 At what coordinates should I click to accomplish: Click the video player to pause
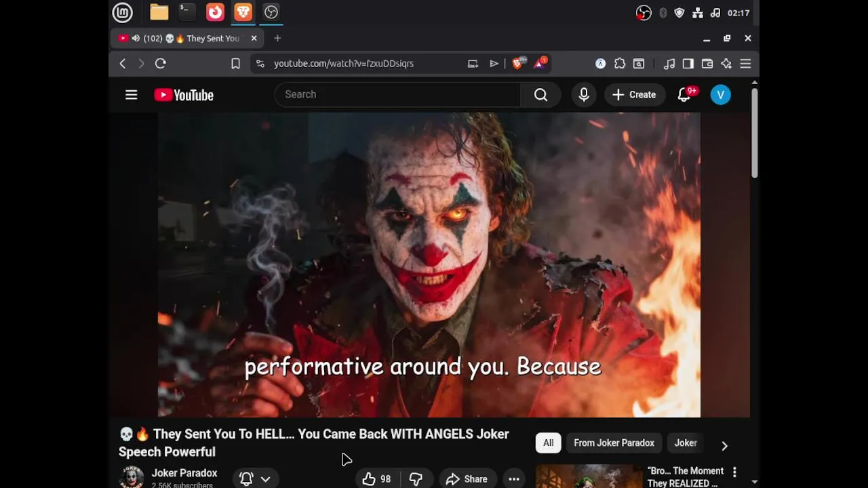click(429, 265)
